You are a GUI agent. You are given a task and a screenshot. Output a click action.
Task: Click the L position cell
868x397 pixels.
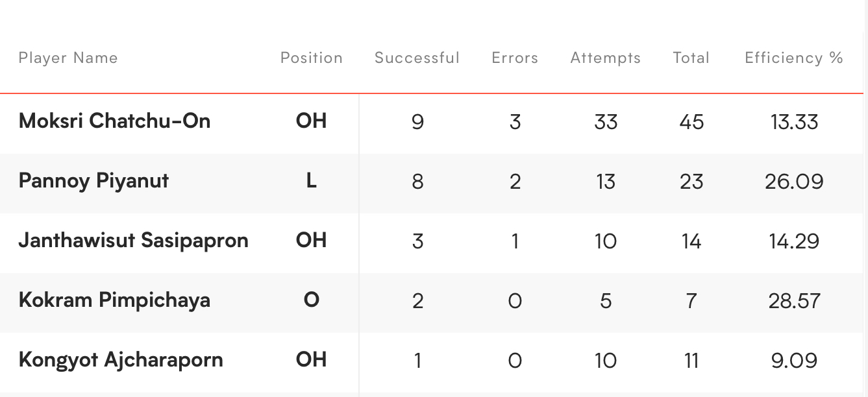[312, 181]
